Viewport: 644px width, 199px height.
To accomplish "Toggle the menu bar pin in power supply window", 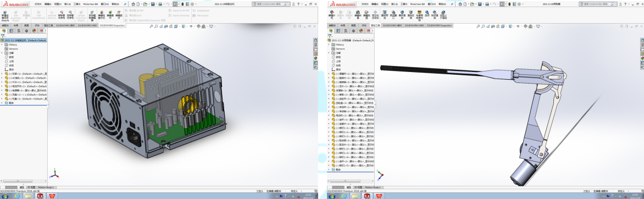I will (125, 4).
